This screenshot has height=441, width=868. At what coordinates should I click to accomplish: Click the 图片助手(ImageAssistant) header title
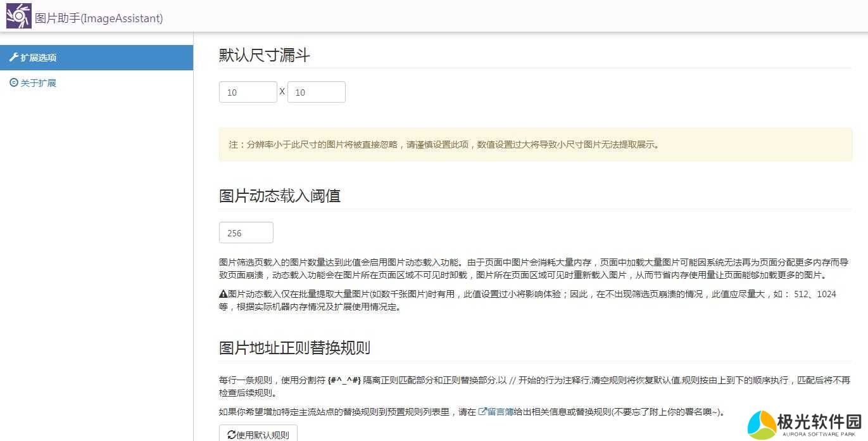click(x=98, y=19)
